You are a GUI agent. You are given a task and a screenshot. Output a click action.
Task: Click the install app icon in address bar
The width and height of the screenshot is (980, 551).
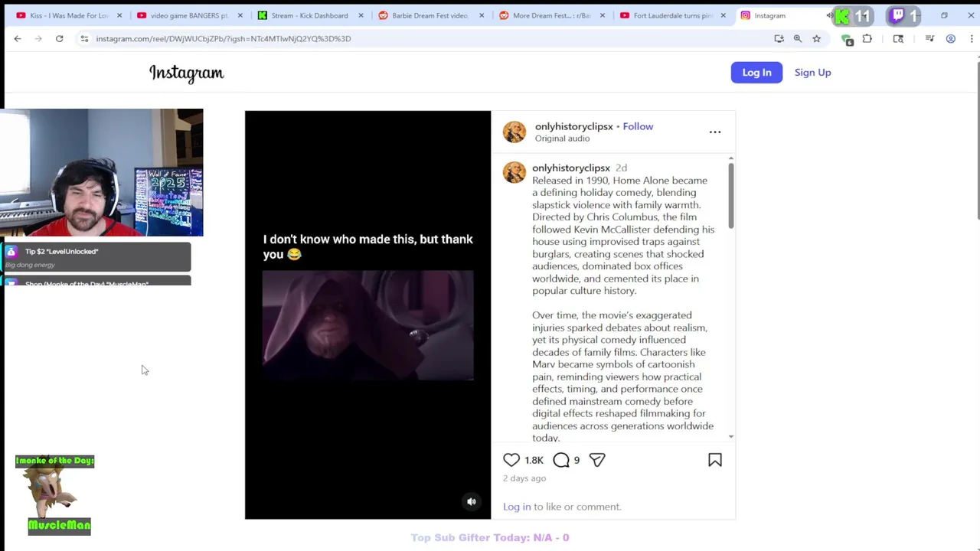[779, 38]
